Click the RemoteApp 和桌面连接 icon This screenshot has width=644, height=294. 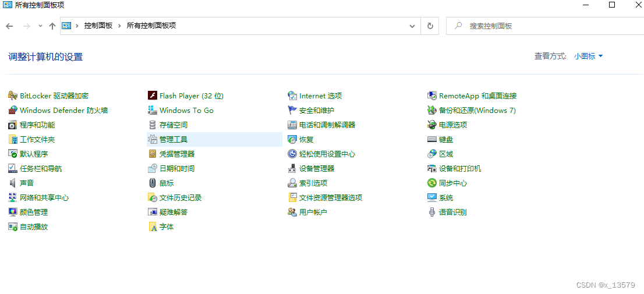(x=431, y=95)
